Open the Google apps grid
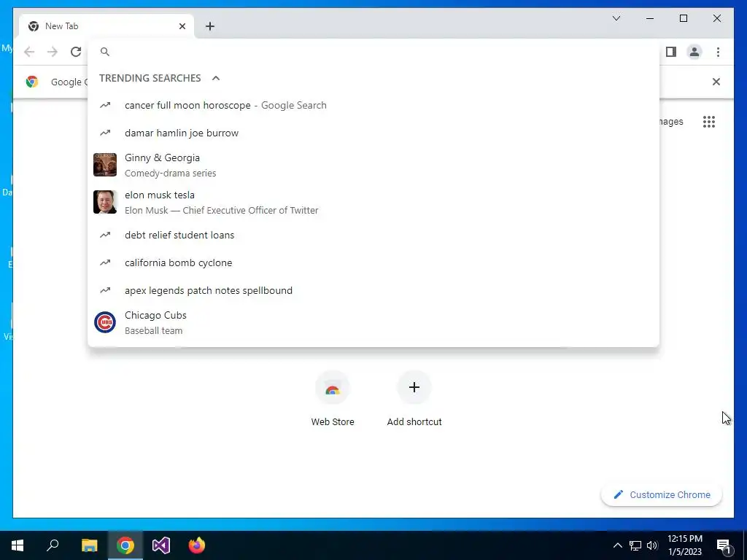Screen dimensions: 747x560 [x=709, y=122]
